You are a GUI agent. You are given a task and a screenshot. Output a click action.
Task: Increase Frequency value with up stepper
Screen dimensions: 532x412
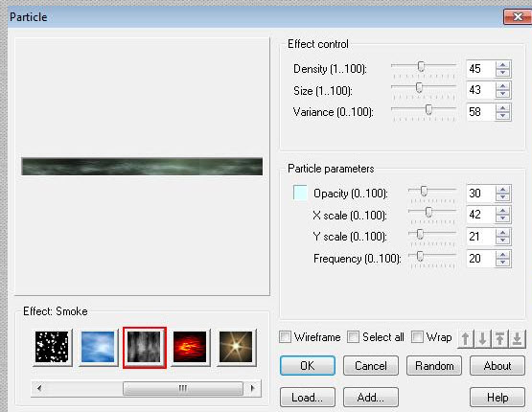503,255
